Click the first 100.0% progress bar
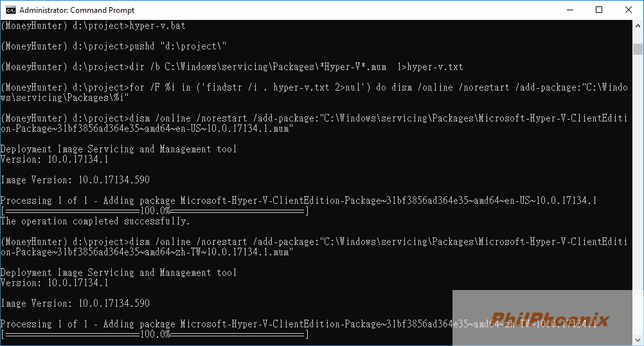Viewport: 644px width, 346px height. [x=155, y=211]
